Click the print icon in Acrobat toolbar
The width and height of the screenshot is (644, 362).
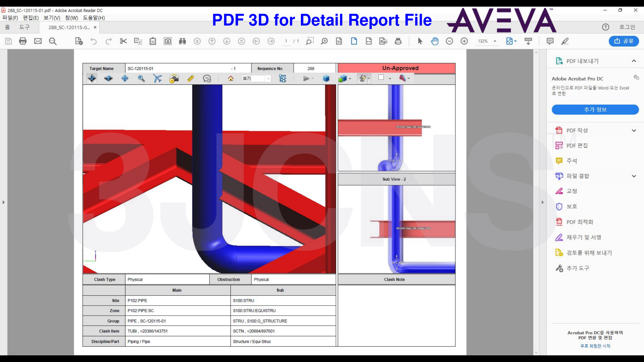point(23,41)
